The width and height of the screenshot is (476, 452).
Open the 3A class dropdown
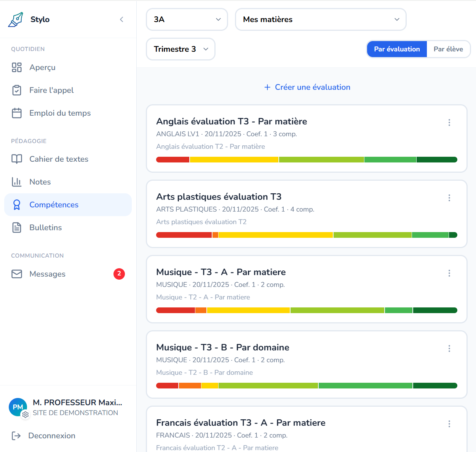[x=187, y=19]
